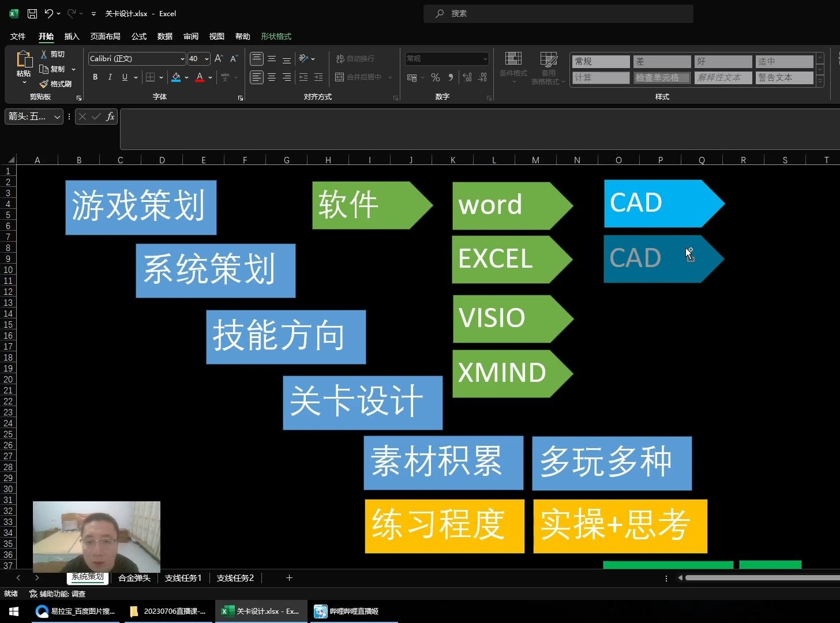
Task: Toggle align text right
Action: (x=287, y=77)
